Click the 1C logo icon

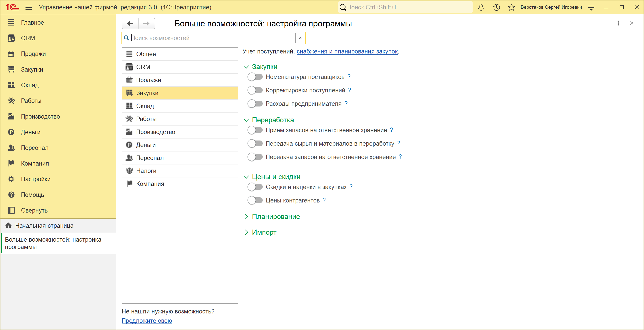tap(13, 7)
